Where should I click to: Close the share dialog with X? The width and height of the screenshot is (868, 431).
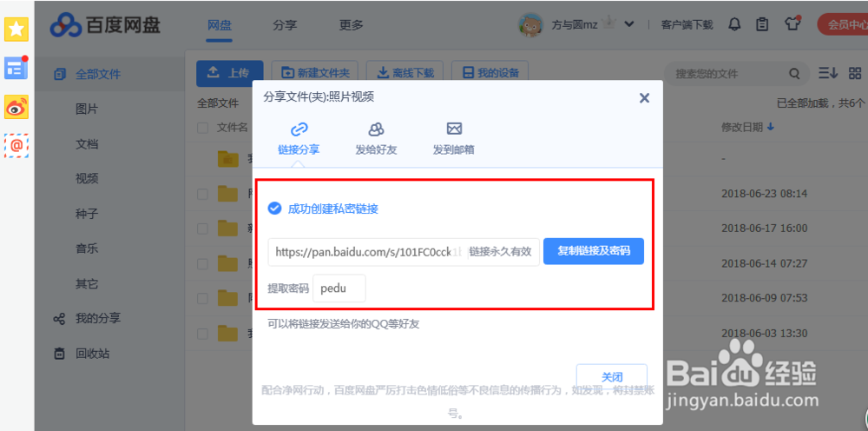[x=644, y=98]
